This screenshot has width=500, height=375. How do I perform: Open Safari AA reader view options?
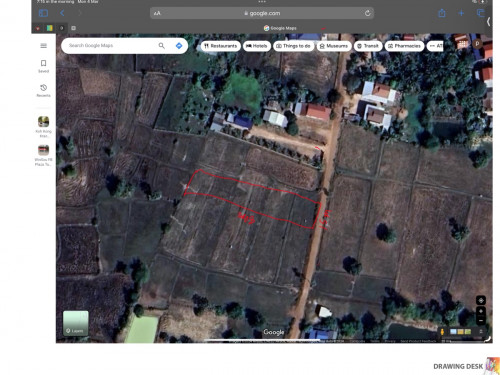[x=157, y=13]
